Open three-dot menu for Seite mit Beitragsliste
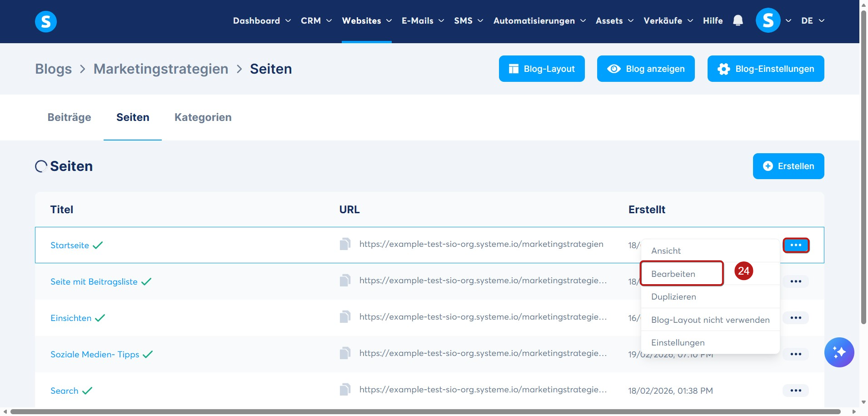868x416 pixels. point(796,281)
